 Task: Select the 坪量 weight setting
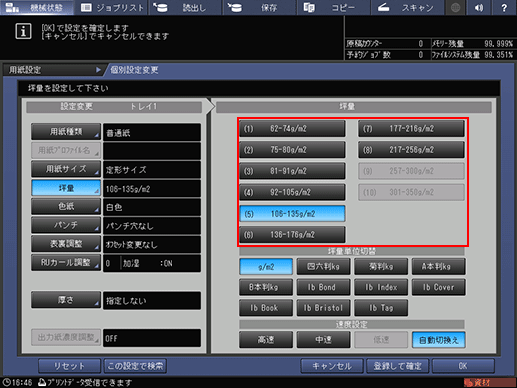tap(66, 188)
